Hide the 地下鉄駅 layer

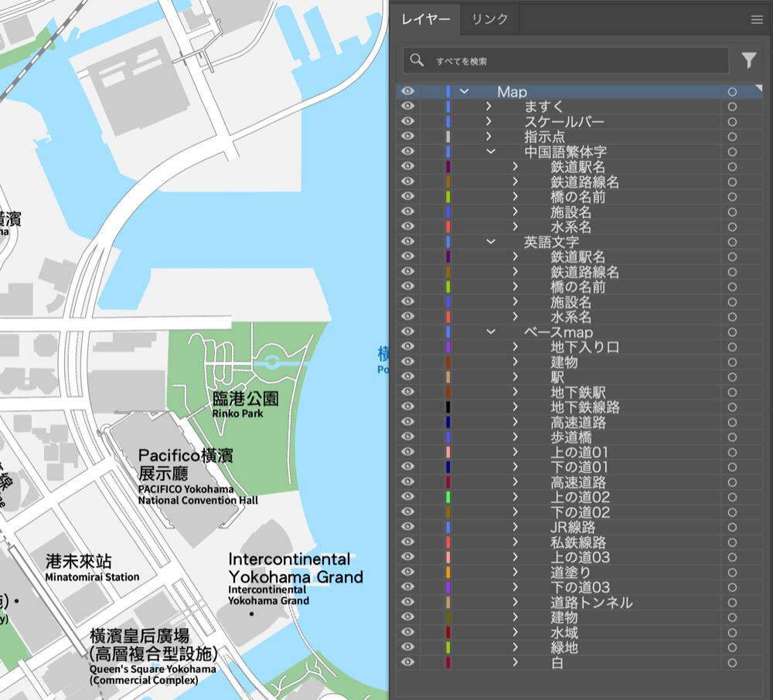[x=408, y=392]
